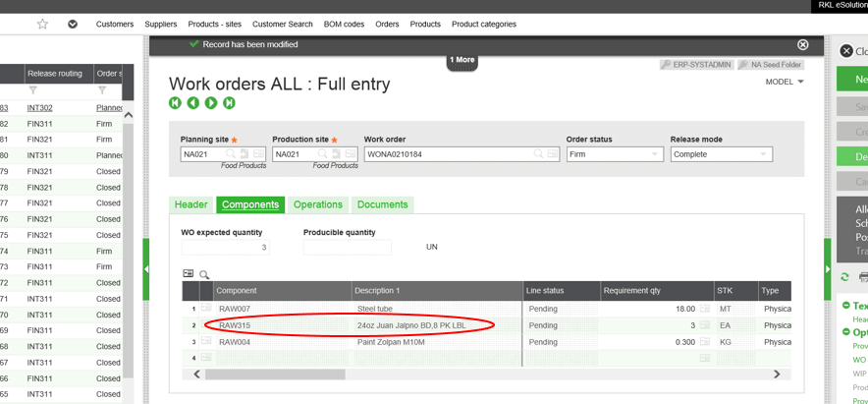Image resolution: width=868 pixels, height=404 pixels.
Task: Open line actions icon for RAW004 row
Action: pos(206,342)
